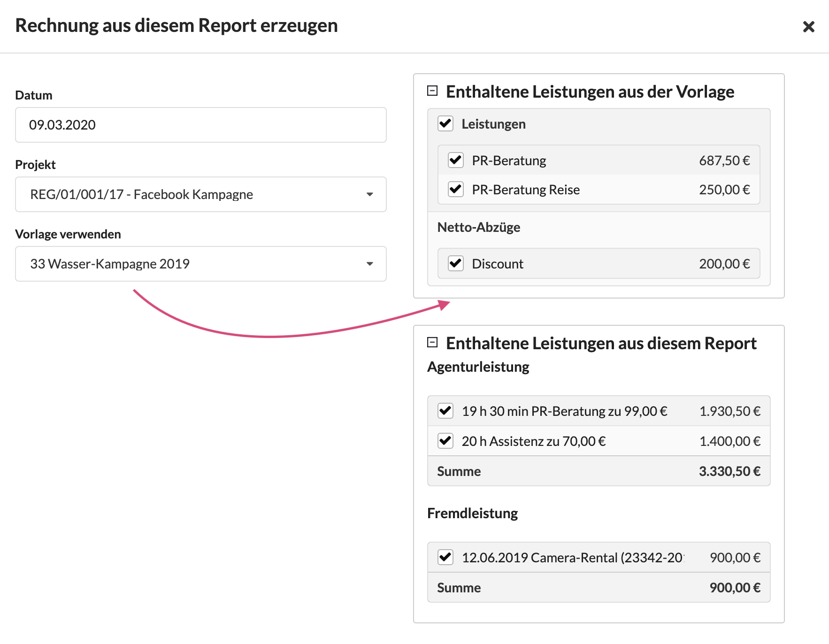
Task: Close the invoice creation dialog
Action: (808, 27)
